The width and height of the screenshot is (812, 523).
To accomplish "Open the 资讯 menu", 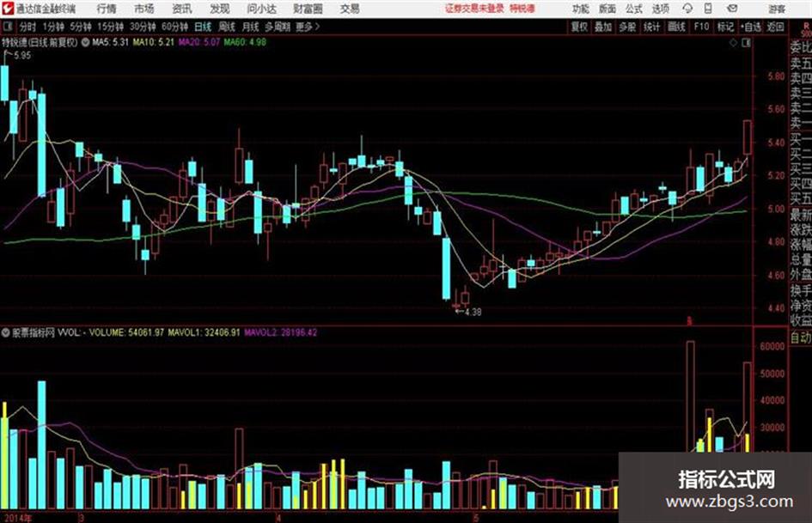I will click(x=181, y=9).
